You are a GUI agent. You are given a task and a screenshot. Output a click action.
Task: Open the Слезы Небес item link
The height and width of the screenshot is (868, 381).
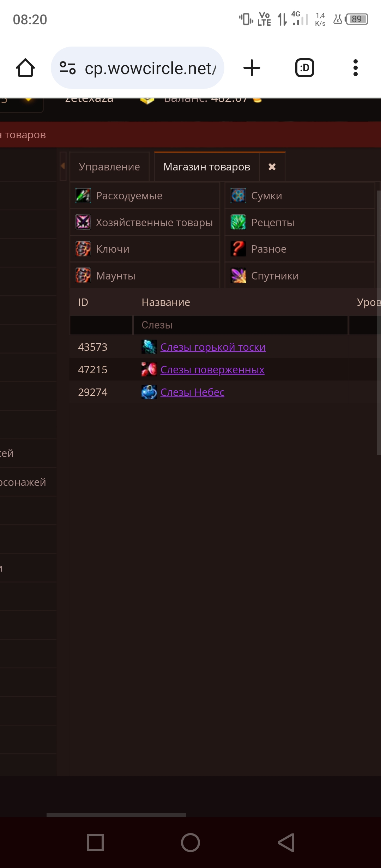[x=192, y=392]
